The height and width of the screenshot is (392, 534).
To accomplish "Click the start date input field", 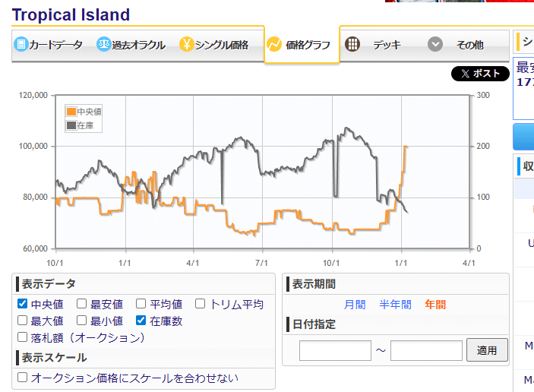I will click(335, 350).
